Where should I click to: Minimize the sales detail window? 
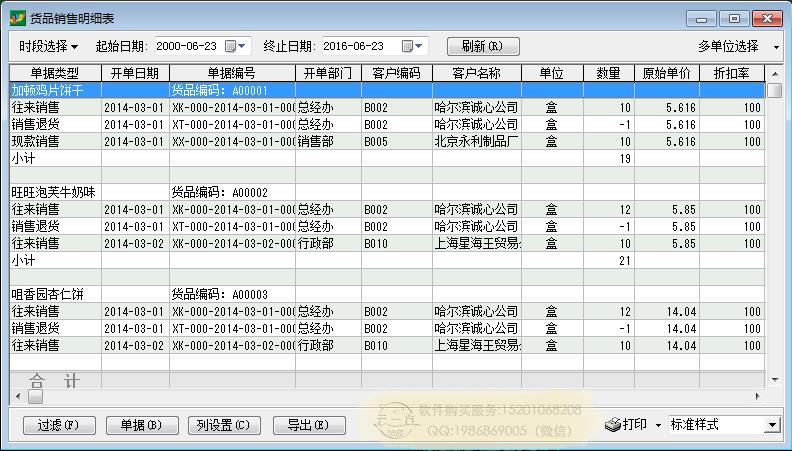point(704,18)
